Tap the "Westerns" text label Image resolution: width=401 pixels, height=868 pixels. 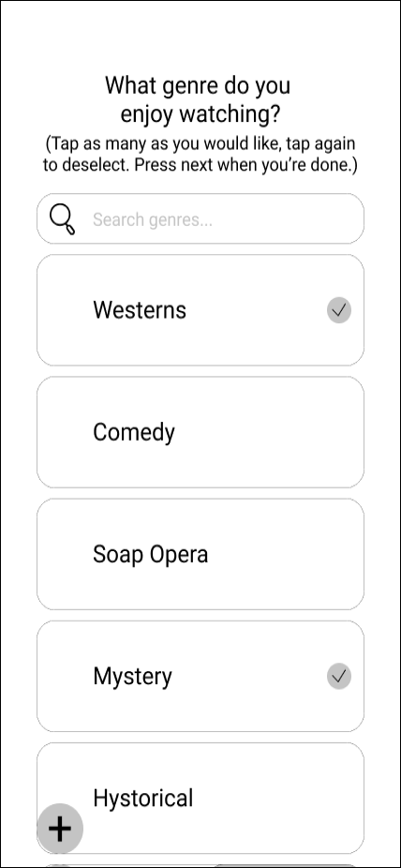click(x=140, y=310)
